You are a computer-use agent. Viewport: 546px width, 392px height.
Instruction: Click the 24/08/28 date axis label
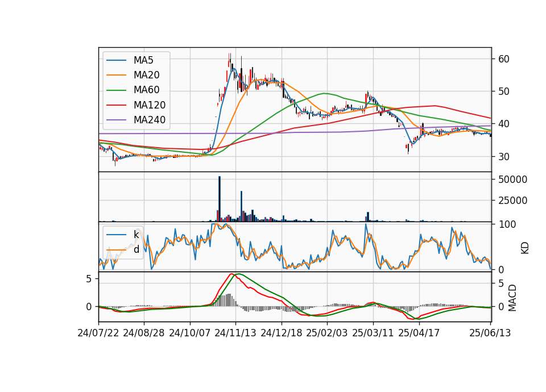click(x=144, y=333)
